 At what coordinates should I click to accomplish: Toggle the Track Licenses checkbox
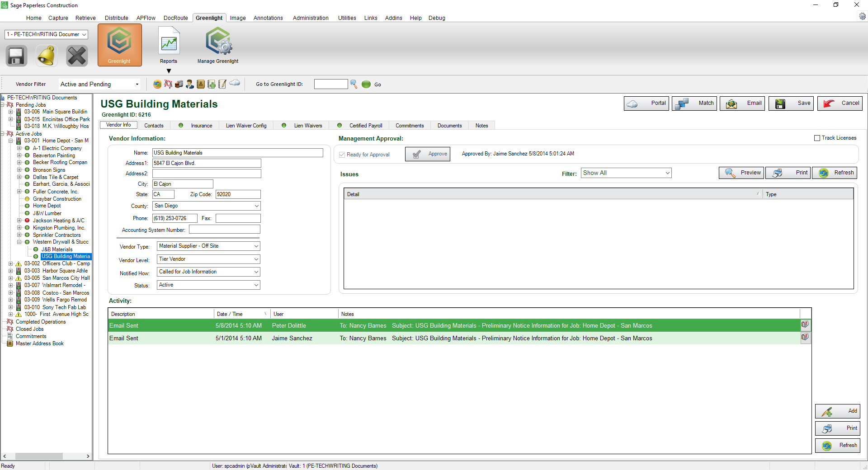click(x=817, y=138)
